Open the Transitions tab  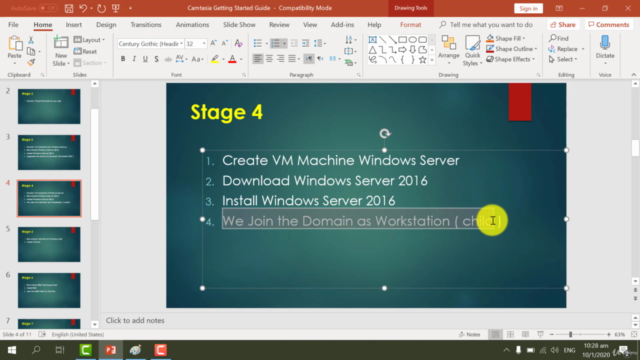coord(146,24)
